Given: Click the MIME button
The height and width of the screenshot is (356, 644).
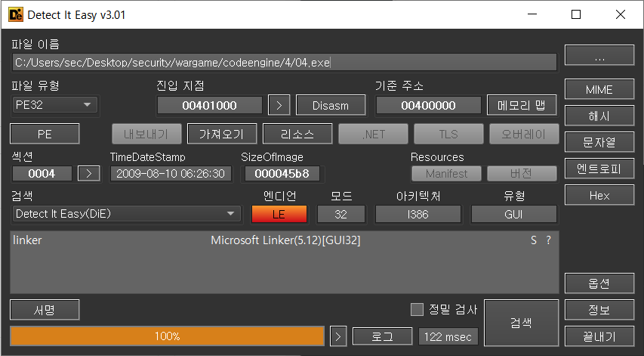Looking at the screenshot, I should tap(599, 89).
